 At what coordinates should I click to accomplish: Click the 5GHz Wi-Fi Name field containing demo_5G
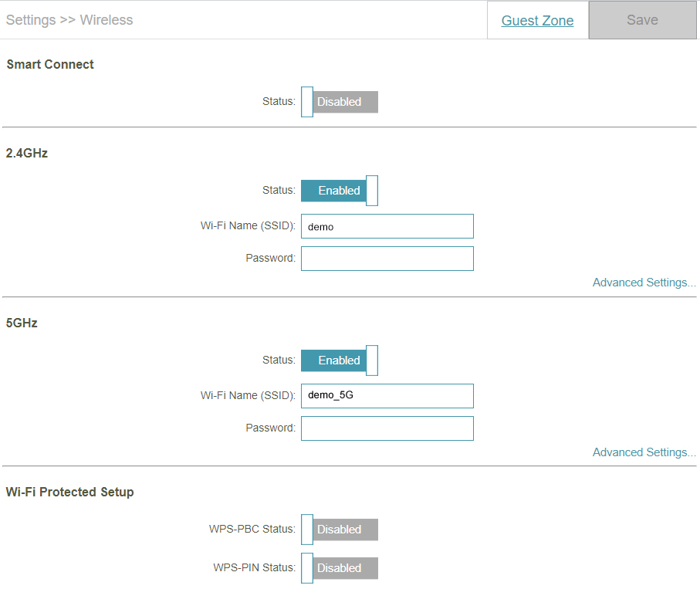tap(387, 396)
